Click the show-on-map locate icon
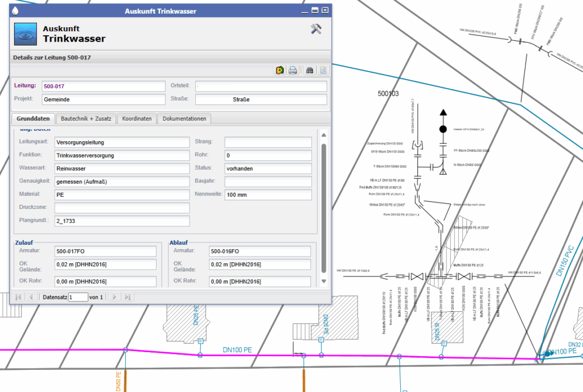583x392 pixels. [x=280, y=70]
